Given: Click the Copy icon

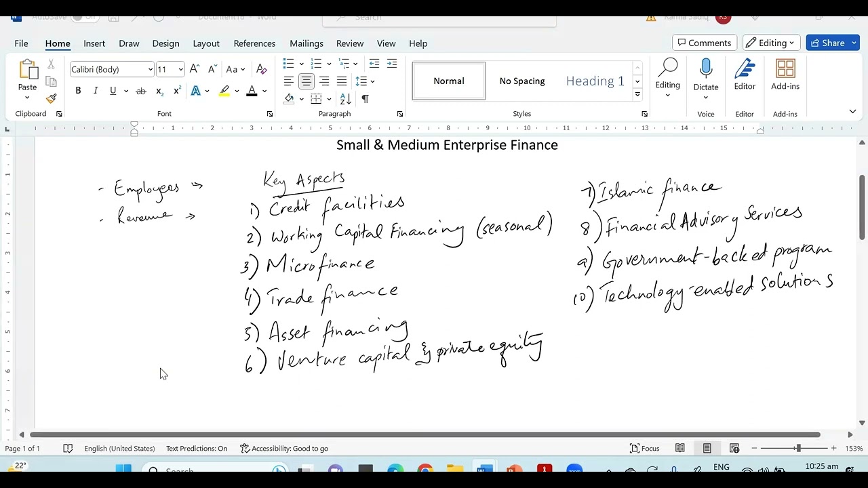Looking at the screenshot, I should tap(51, 81).
